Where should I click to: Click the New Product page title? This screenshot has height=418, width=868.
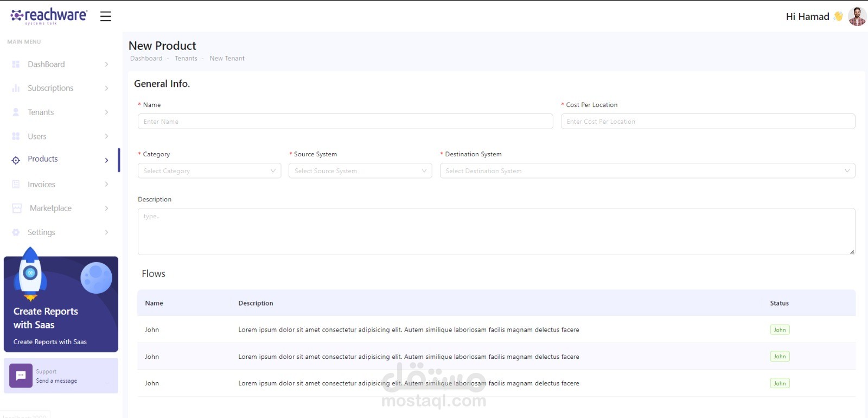coord(162,46)
